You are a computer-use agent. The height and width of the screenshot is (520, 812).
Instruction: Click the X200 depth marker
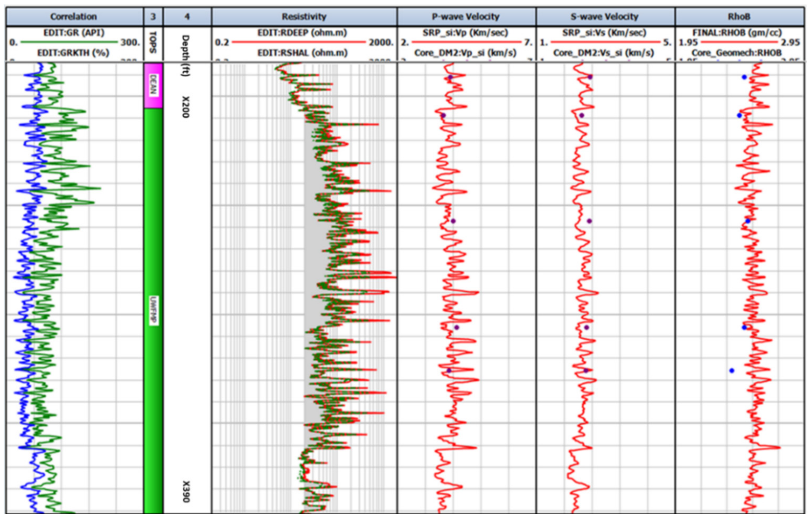(x=186, y=107)
